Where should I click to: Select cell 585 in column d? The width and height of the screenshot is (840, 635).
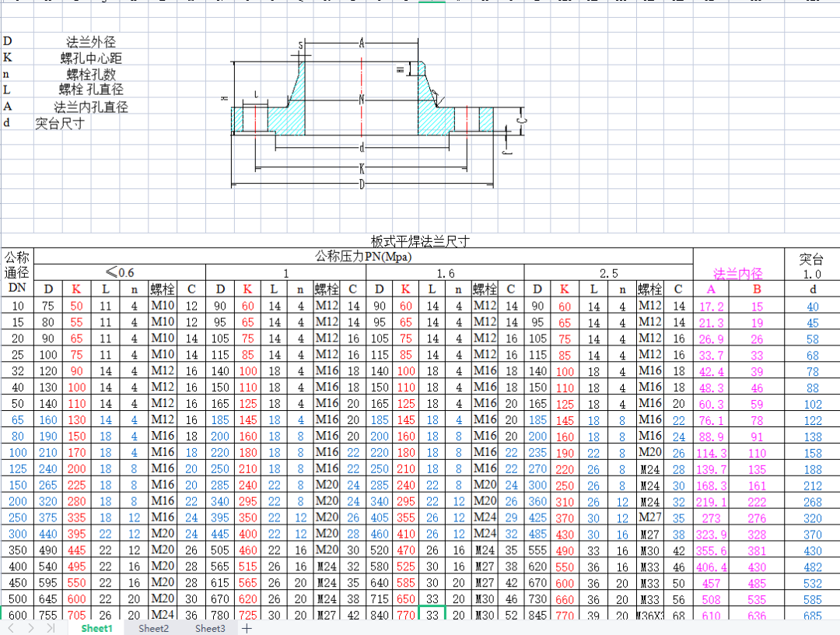coord(812,600)
